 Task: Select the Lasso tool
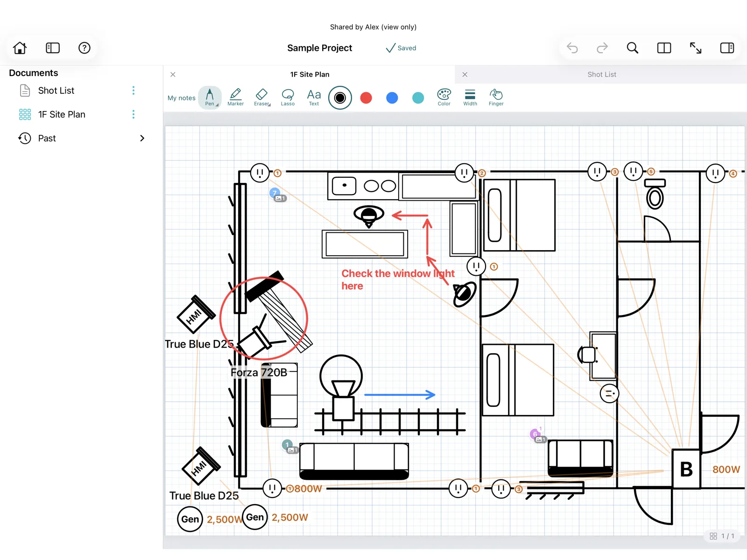click(288, 98)
